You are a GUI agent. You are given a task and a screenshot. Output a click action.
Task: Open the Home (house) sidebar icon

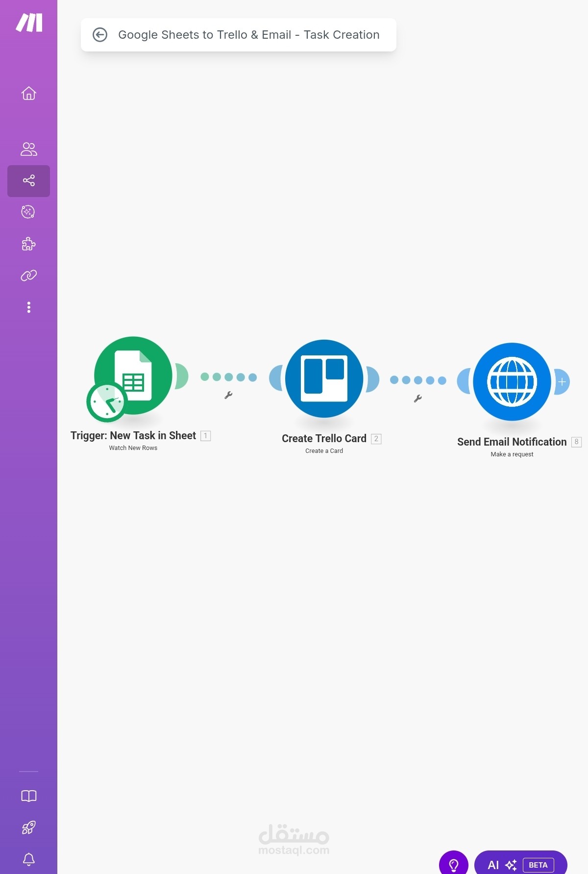click(29, 93)
